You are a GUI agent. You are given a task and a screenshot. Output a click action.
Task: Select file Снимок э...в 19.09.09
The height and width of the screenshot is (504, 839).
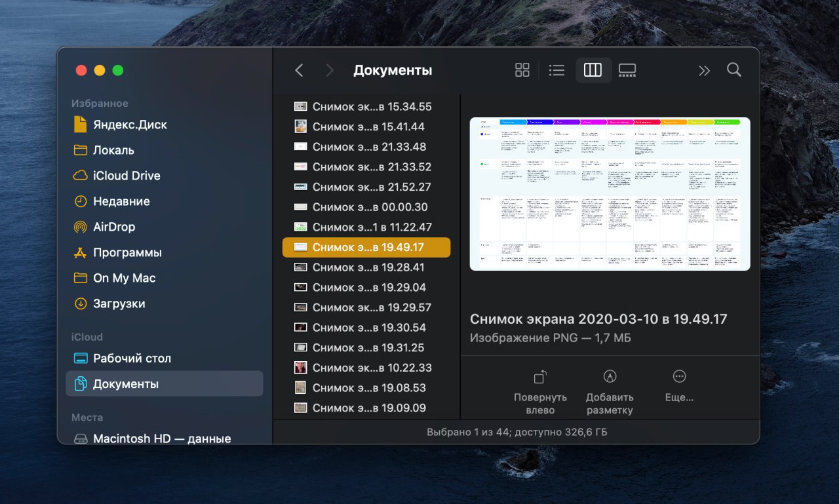tap(366, 408)
